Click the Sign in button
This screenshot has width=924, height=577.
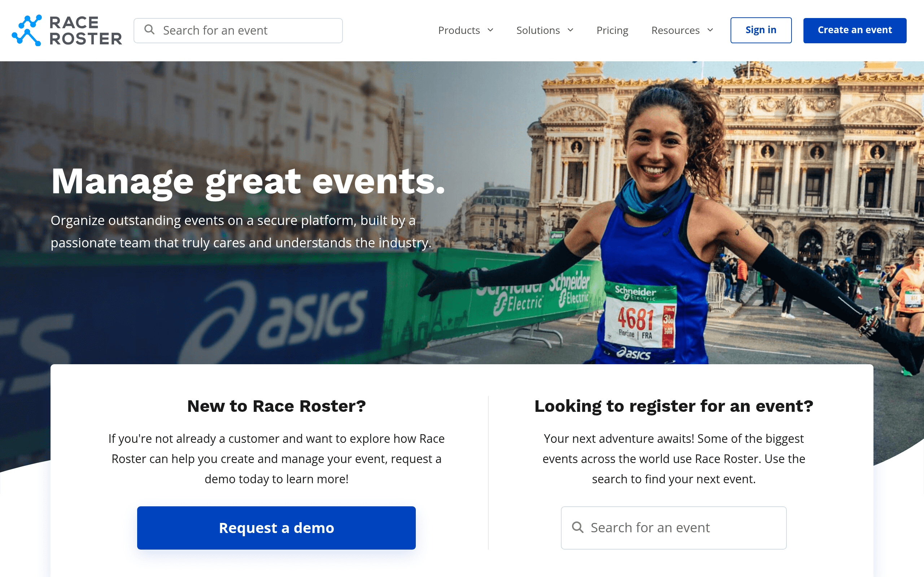click(x=761, y=30)
